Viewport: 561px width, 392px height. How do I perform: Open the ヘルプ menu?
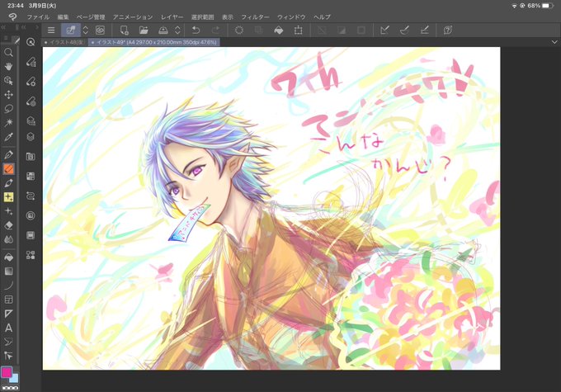[322, 17]
